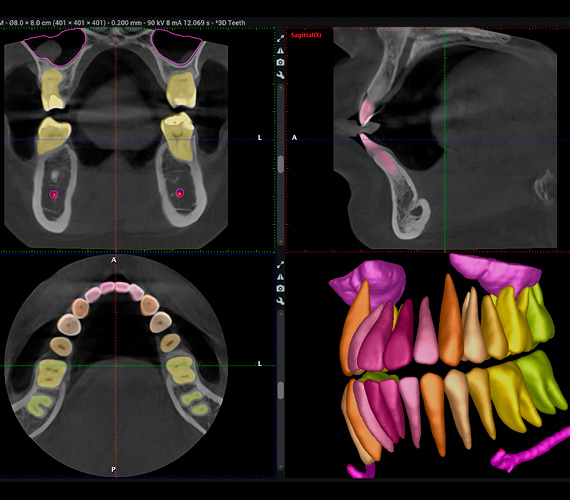Step coronal slice slider up with top arrow

click(281, 87)
